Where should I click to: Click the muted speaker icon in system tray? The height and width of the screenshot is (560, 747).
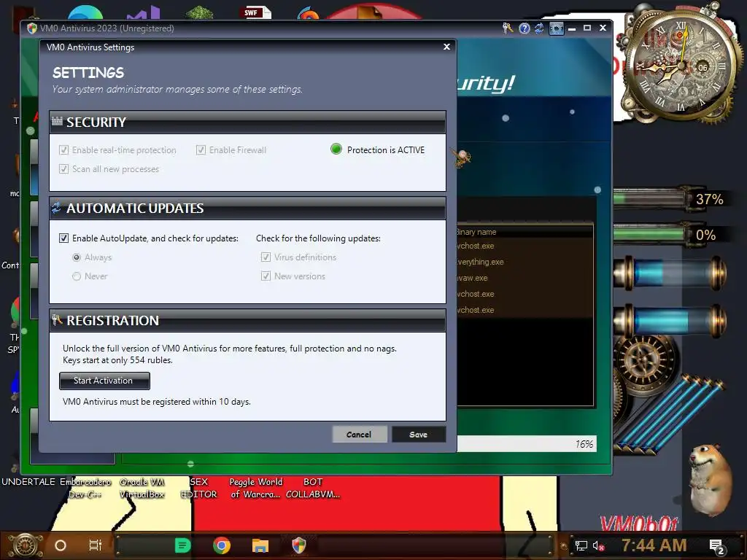(x=598, y=545)
